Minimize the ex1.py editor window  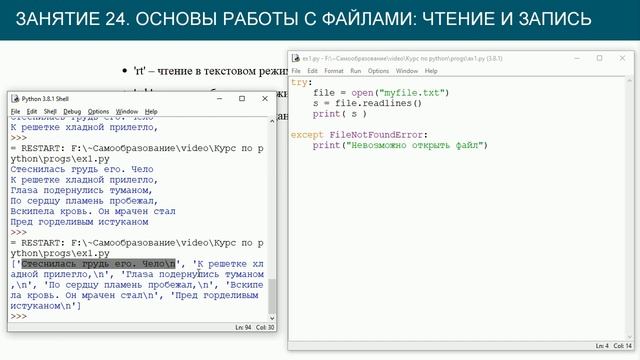(577, 58)
